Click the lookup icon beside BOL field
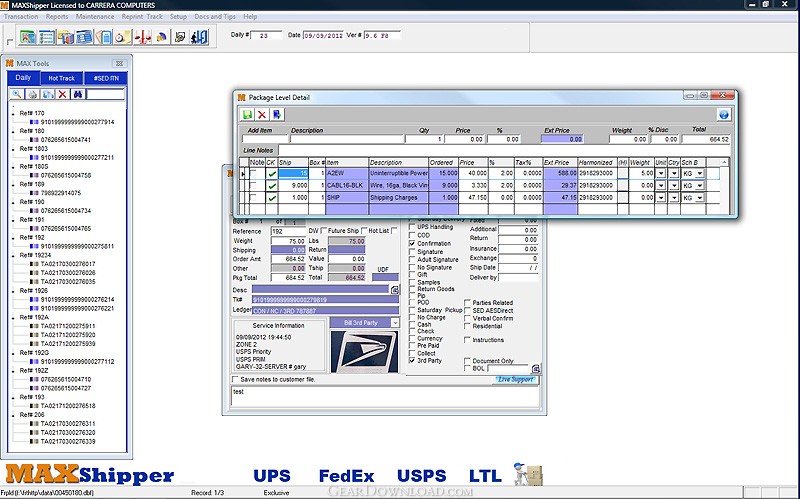Image resolution: width=800 pixels, height=499 pixels. pyautogui.click(x=535, y=368)
